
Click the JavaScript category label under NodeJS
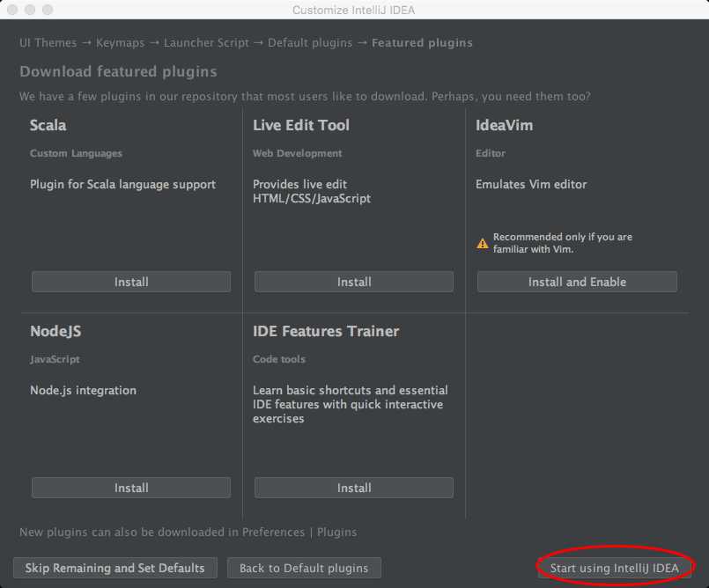[55, 360]
